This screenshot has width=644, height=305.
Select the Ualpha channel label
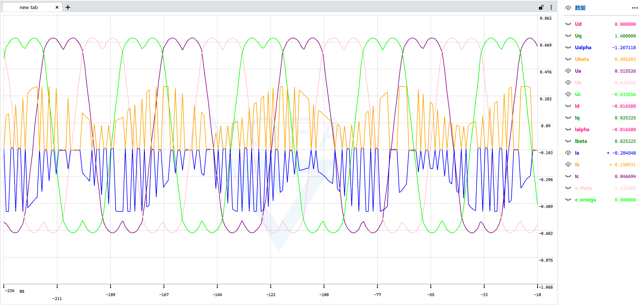[583, 47]
